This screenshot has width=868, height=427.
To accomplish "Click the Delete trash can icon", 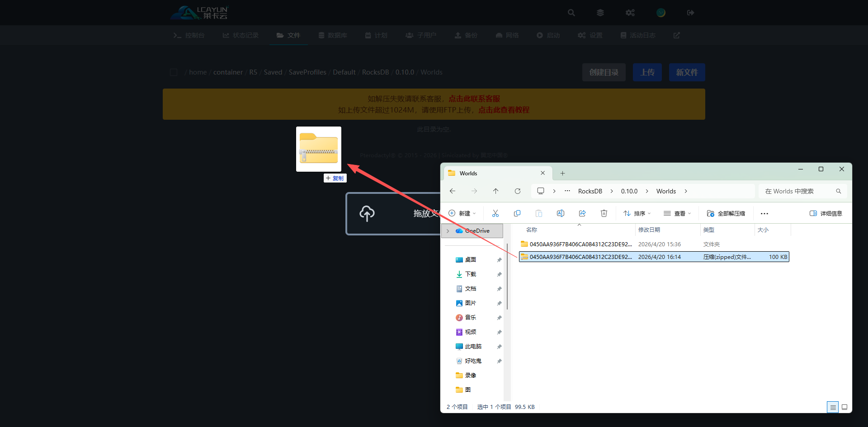I will pyautogui.click(x=604, y=213).
